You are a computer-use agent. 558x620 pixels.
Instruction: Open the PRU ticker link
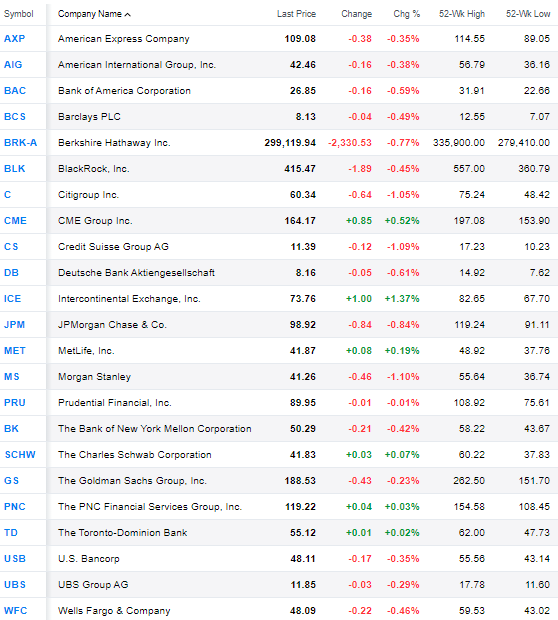coord(15,403)
